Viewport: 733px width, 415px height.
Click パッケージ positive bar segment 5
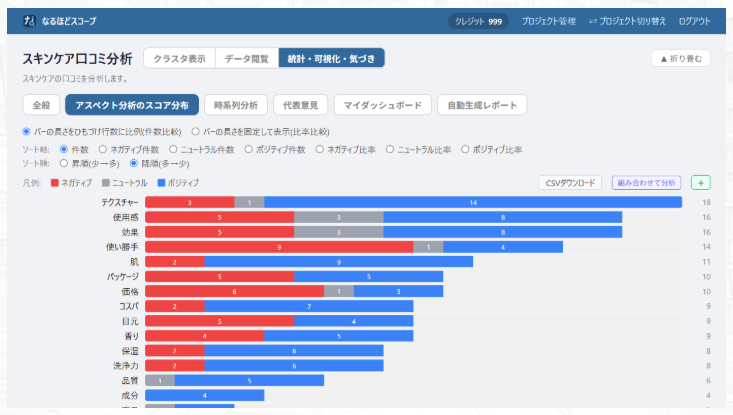pyautogui.click(x=369, y=277)
